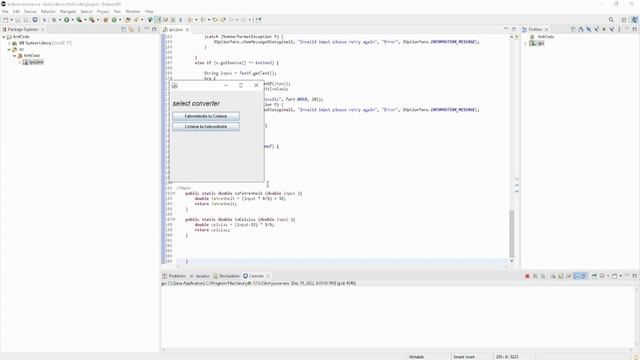
Task: Maximize the Package Explorer view
Action: [x=154, y=29]
